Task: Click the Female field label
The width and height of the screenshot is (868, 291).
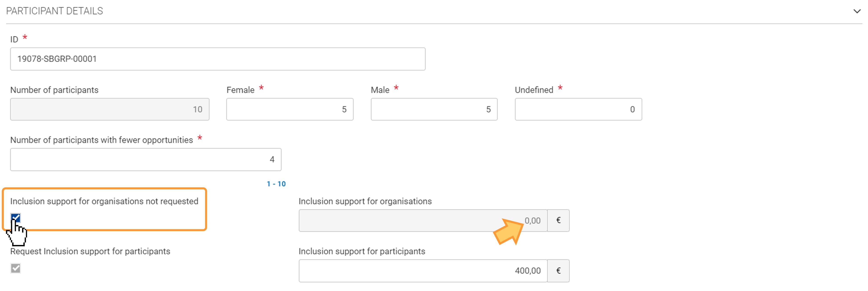Action: click(x=240, y=90)
